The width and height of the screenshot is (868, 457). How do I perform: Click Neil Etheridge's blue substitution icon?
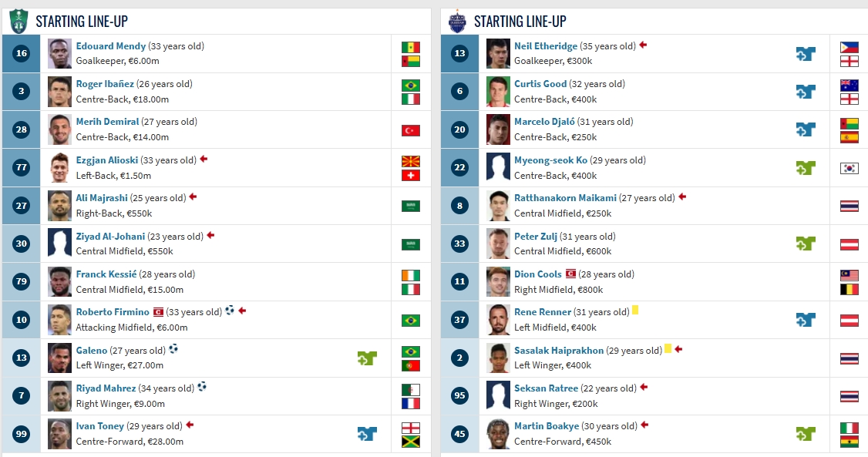(806, 53)
